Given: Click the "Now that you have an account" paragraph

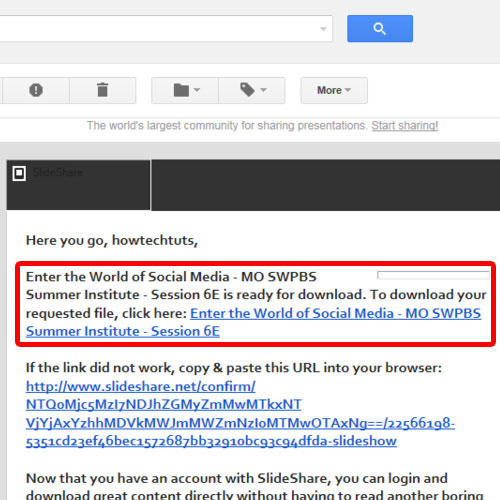Looking at the screenshot, I should coord(255,486).
